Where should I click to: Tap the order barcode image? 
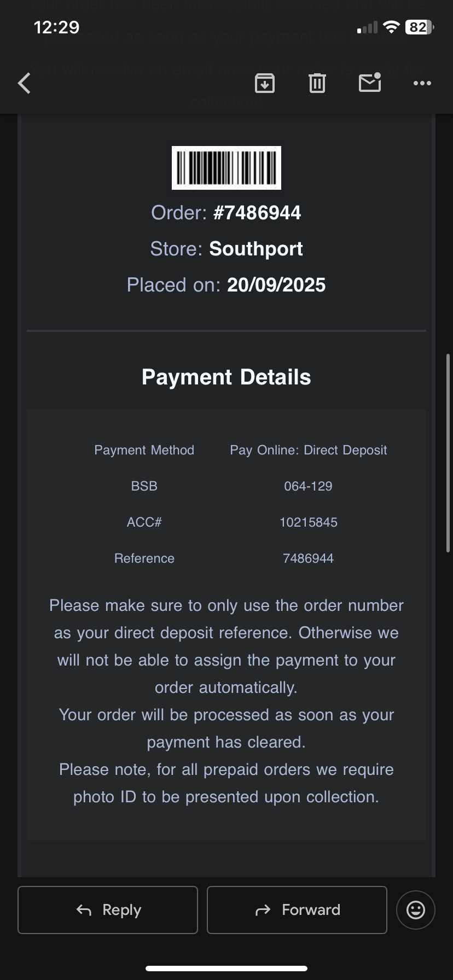coord(226,168)
